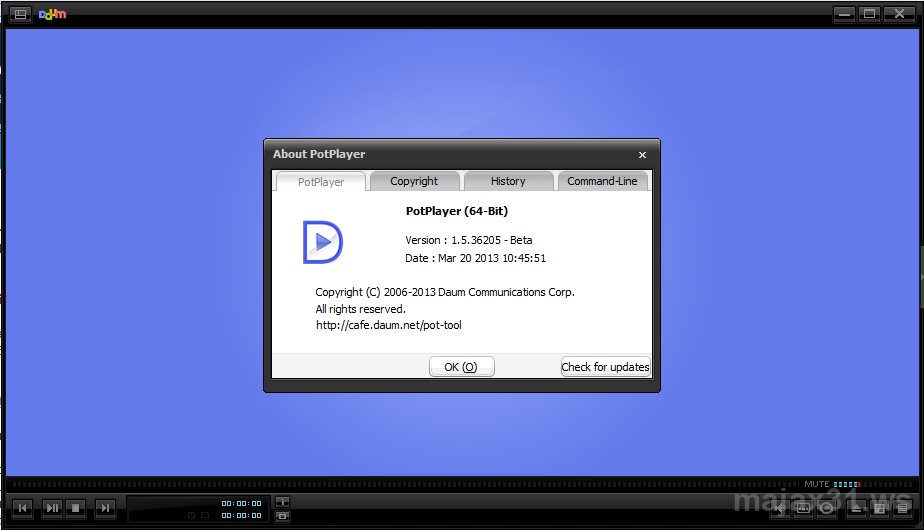924x530 pixels.
Task: Toggle the repeat icon in time display
Action: pyautogui.click(x=204, y=515)
